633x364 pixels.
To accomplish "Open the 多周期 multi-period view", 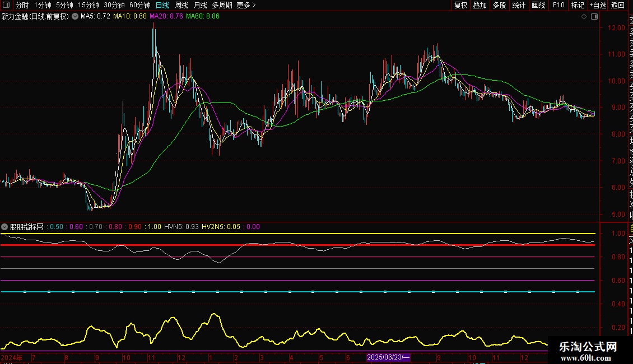I will 222,5.
